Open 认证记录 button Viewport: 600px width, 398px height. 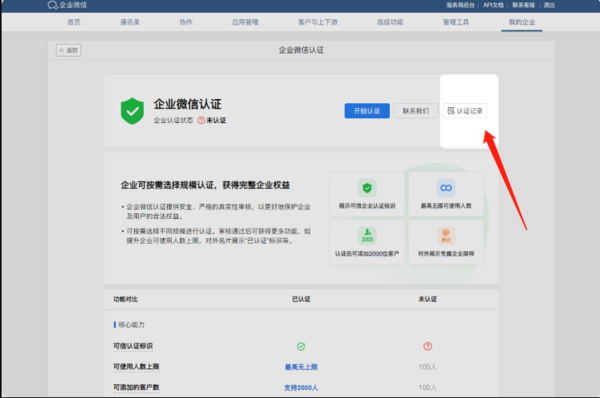[465, 111]
